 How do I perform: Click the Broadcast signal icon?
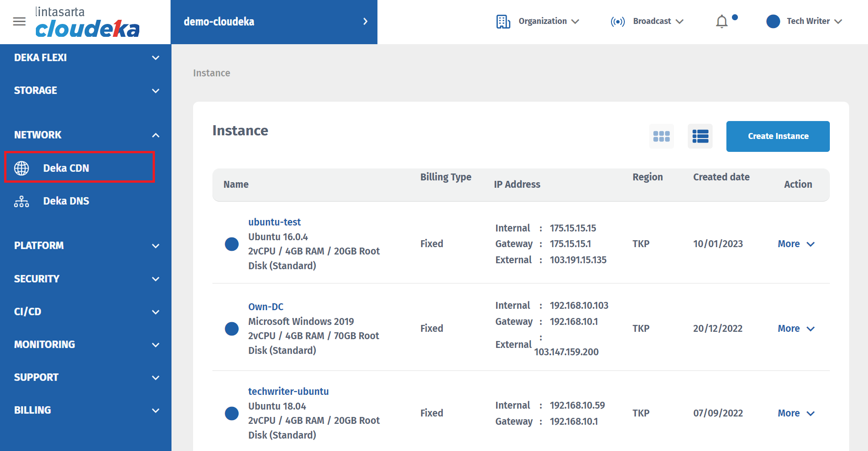click(x=617, y=22)
